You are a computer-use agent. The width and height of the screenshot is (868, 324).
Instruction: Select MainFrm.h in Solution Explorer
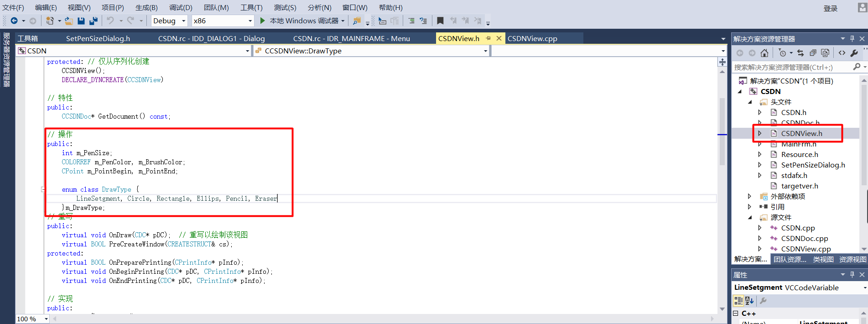pyautogui.click(x=799, y=144)
